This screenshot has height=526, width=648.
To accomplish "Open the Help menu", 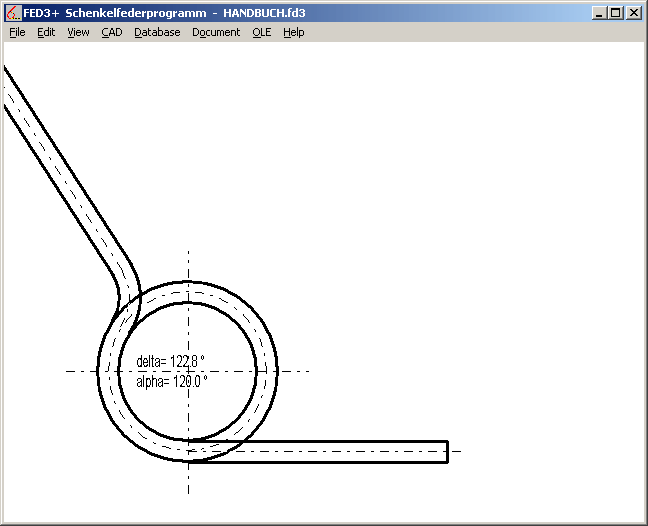I will 293,32.
